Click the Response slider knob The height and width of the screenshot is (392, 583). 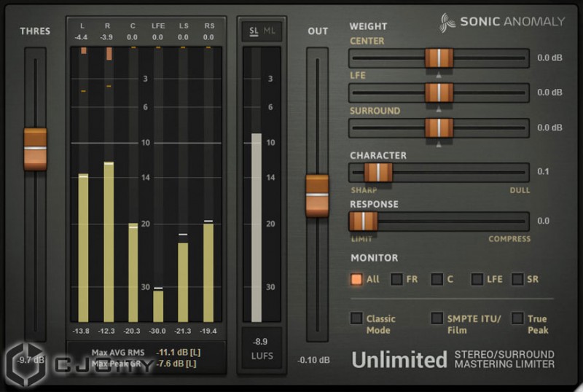pyautogui.click(x=363, y=221)
